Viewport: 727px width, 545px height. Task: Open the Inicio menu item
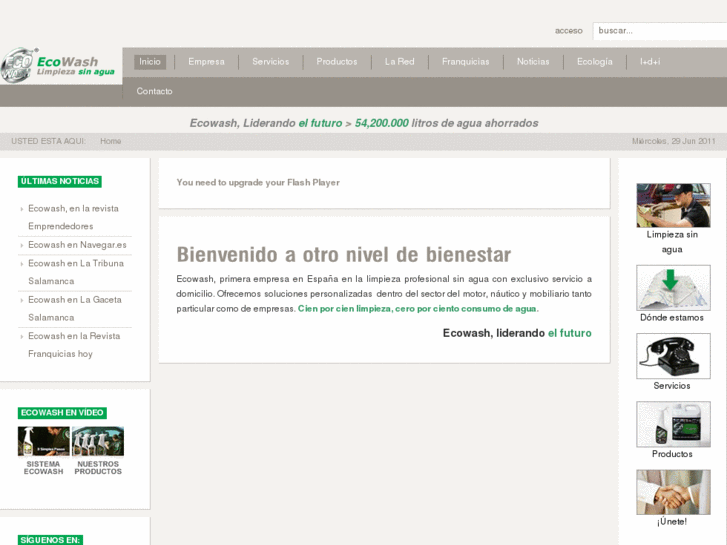click(x=150, y=62)
